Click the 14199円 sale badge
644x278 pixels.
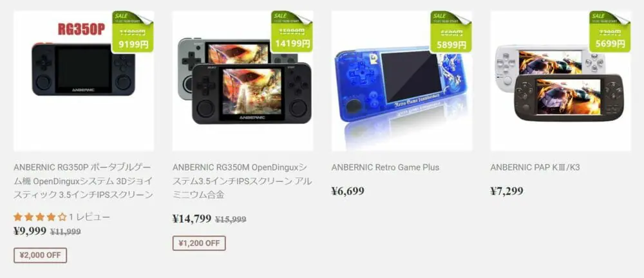(x=292, y=32)
